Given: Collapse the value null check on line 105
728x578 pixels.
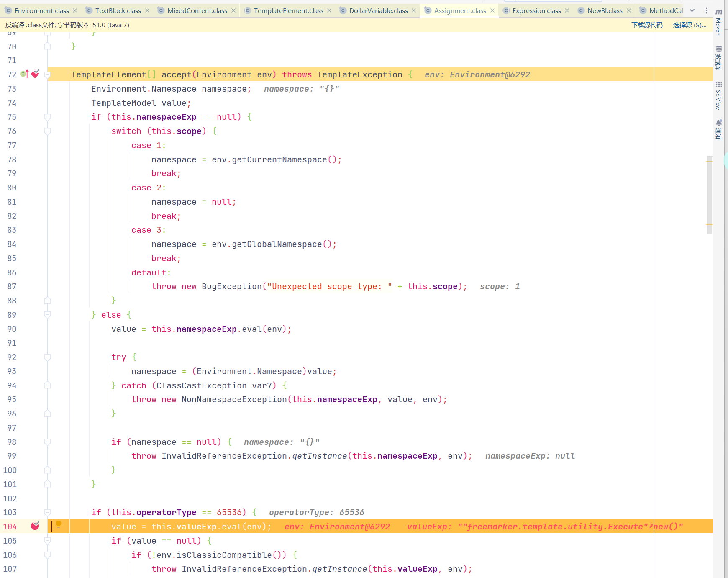Looking at the screenshot, I should click(48, 541).
